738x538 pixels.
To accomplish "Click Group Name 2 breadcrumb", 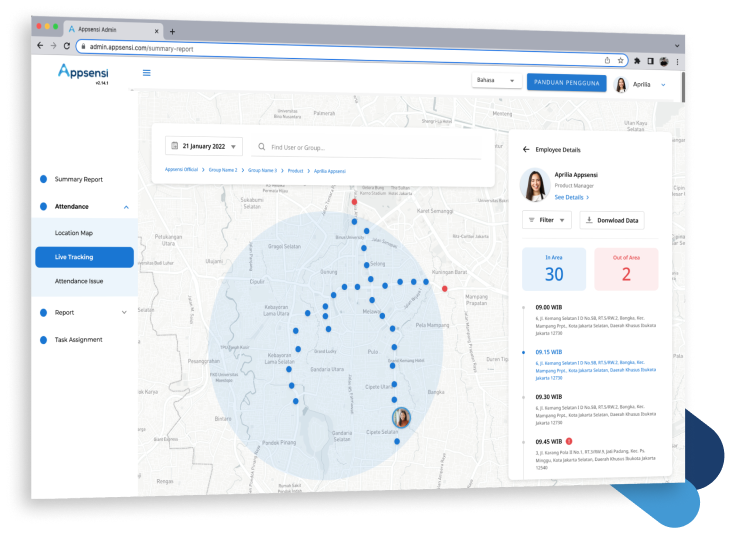I will point(223,170).
